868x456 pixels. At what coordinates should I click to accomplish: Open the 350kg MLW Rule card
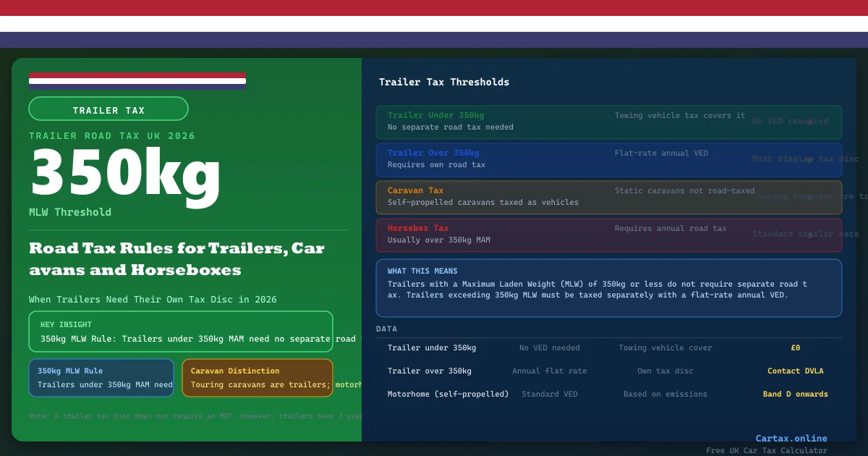pyautogui.click(x=101, y=378)
